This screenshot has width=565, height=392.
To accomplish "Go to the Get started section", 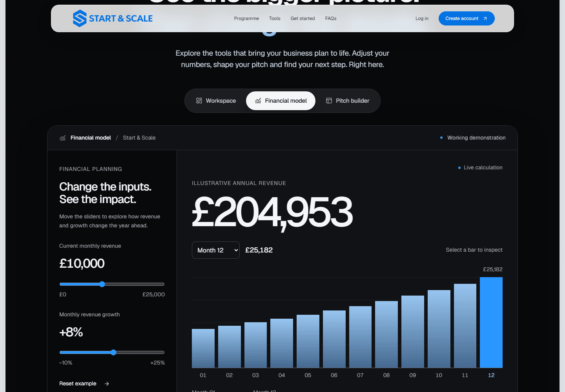I will tap(303, 18).
